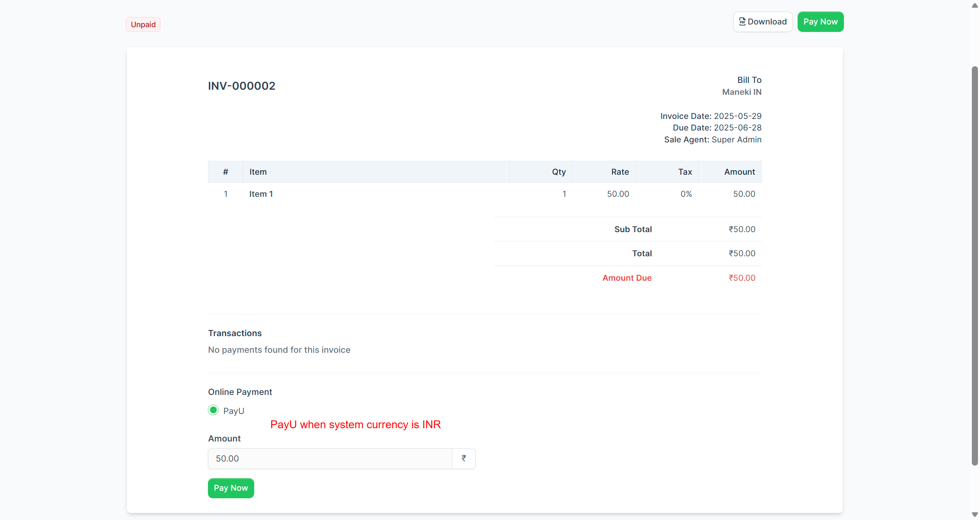Focus the Amount input showing 50.00

coord(330,458)
